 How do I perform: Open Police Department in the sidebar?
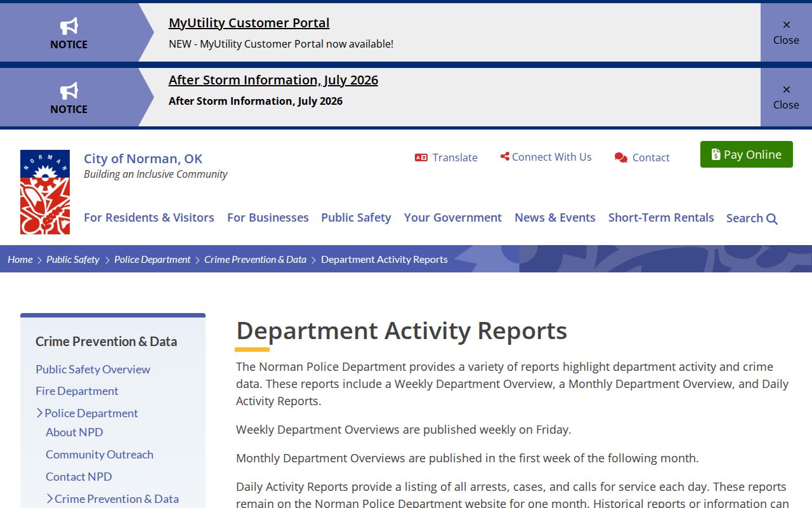pos(91,413)
